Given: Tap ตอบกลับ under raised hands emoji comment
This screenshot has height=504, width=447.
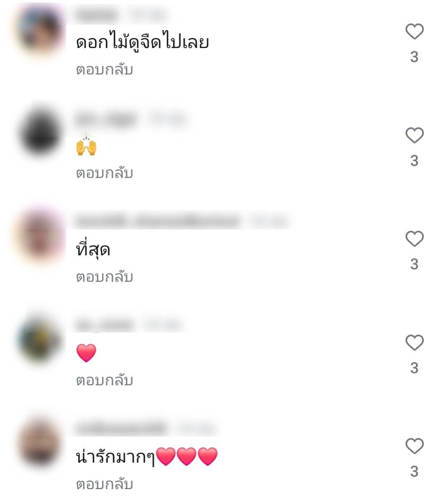Looking at the screenshot, I should point(104,173).
